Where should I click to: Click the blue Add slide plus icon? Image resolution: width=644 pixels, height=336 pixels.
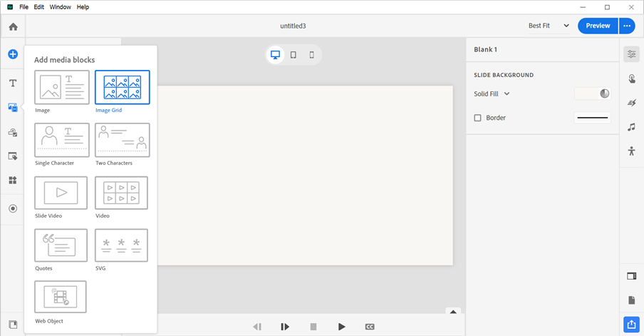point(13,54)
